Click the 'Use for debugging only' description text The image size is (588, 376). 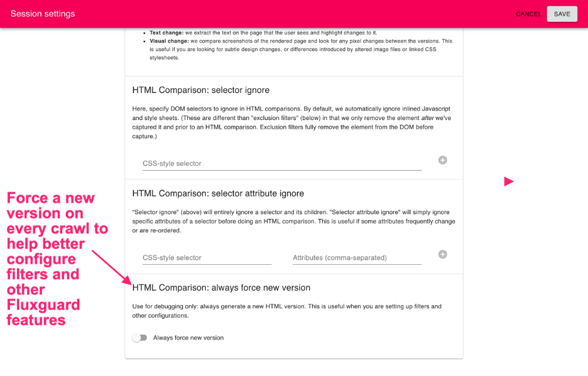coord(286,311)
